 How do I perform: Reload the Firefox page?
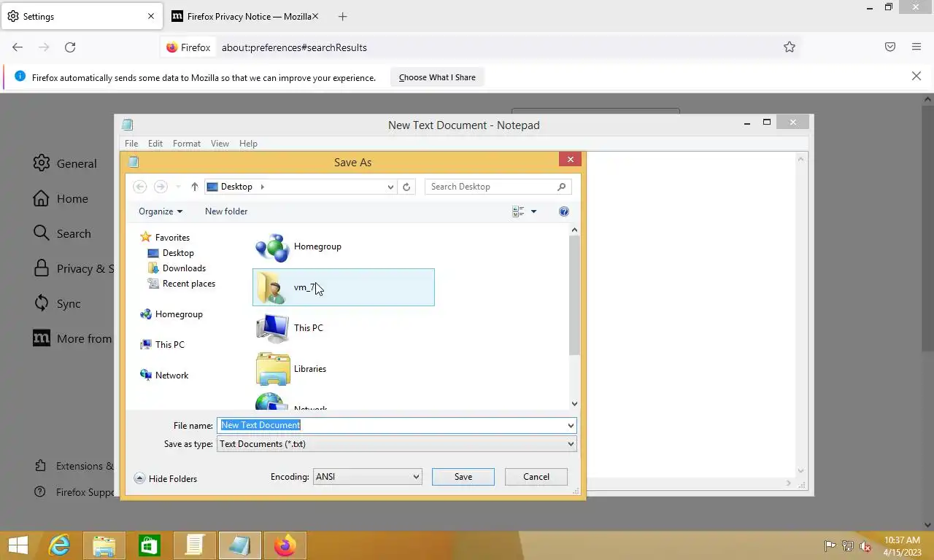(x=70, y=47)
